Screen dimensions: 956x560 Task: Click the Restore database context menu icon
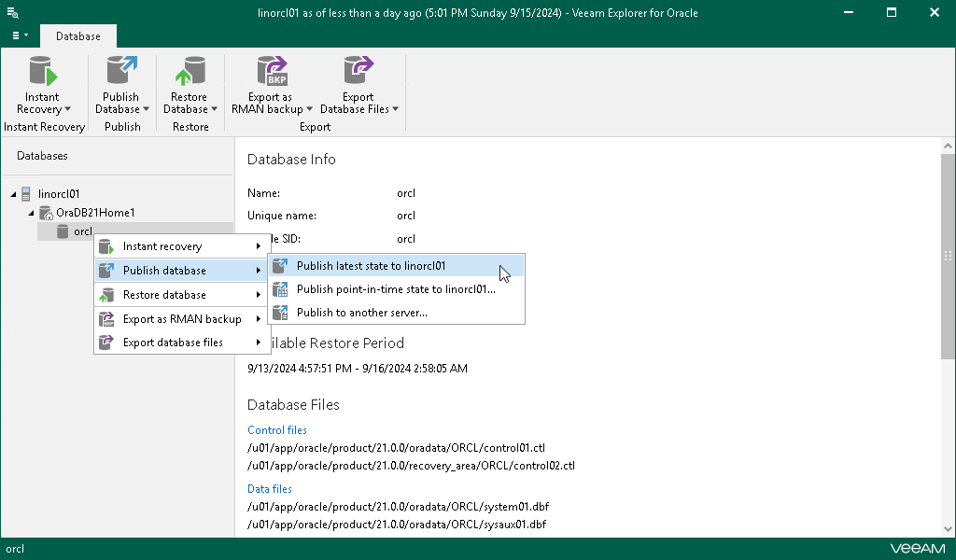106,295
